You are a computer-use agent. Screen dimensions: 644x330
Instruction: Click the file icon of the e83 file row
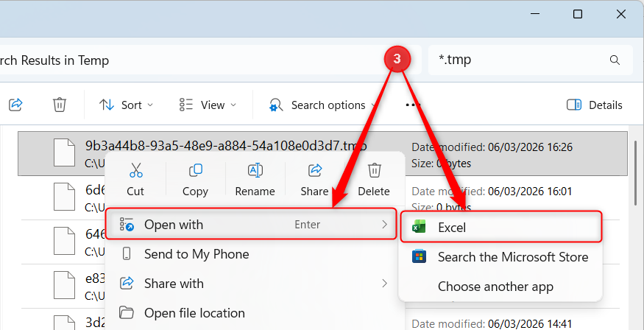click(x=65, y=286)
